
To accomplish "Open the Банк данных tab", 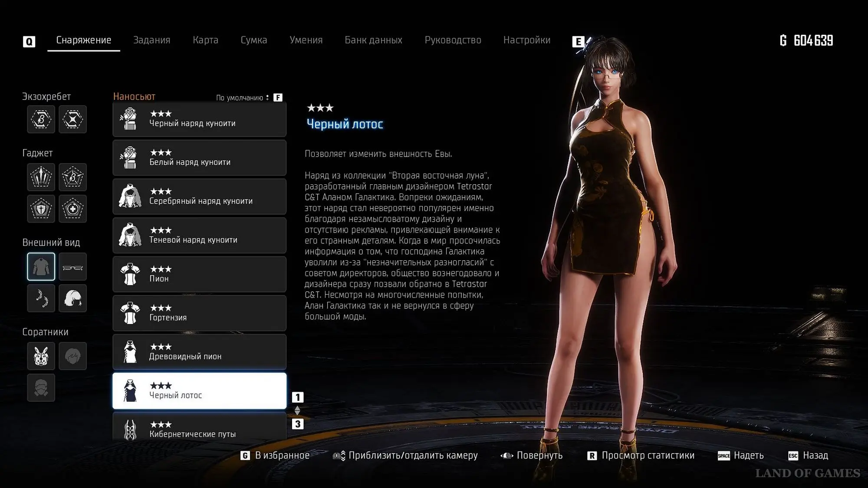I will point(373,40).
